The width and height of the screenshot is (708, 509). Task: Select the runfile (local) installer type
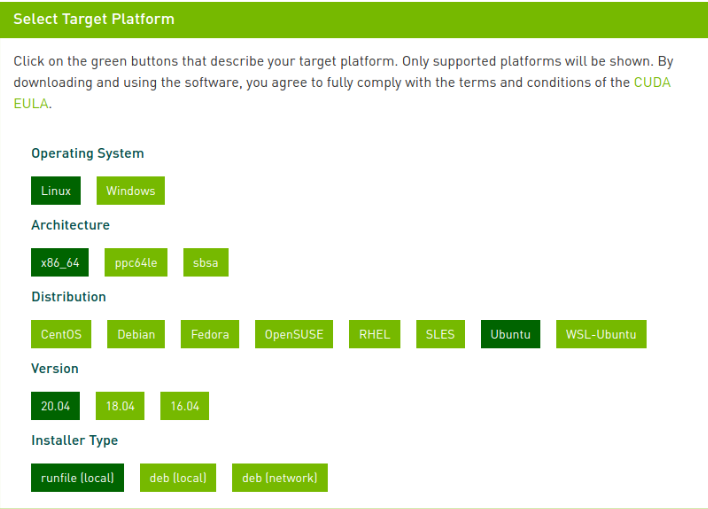[x=77, y=478]
